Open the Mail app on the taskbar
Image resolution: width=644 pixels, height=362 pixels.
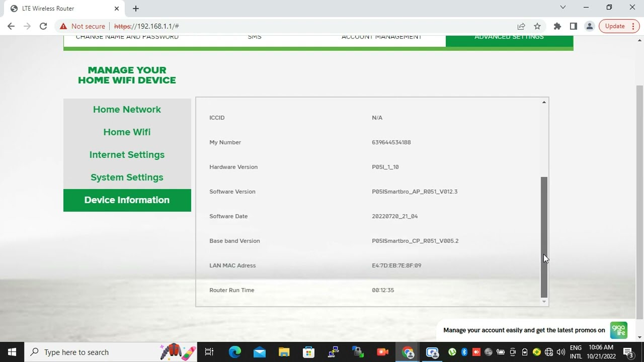[260, 352]
